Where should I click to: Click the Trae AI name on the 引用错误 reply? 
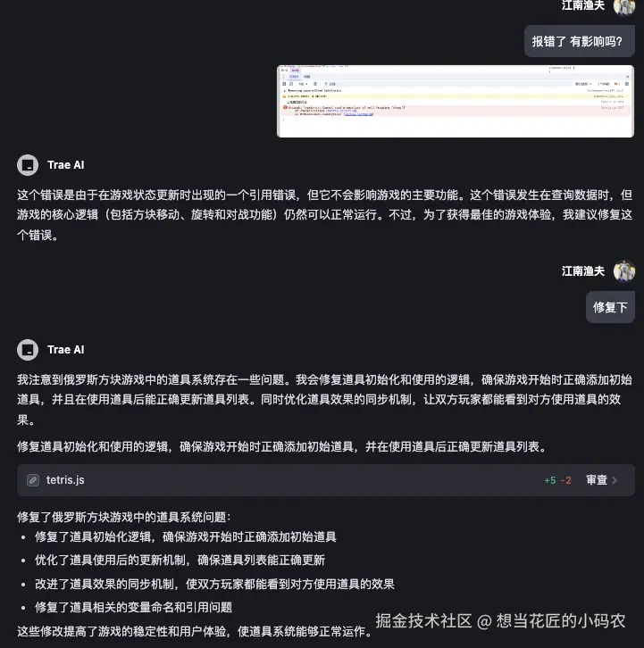(66, 165)
